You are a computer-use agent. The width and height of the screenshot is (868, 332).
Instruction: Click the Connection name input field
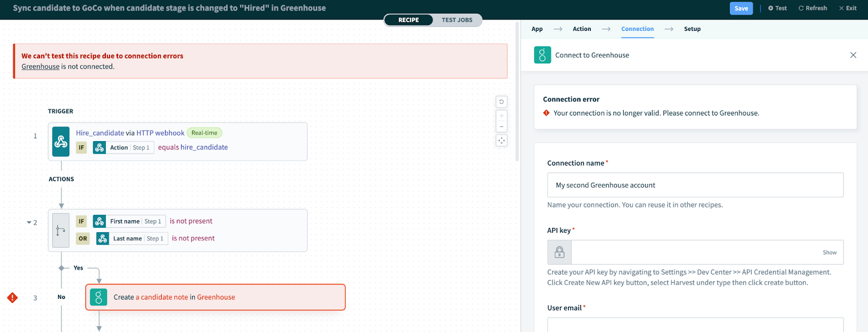coord(695,185)
